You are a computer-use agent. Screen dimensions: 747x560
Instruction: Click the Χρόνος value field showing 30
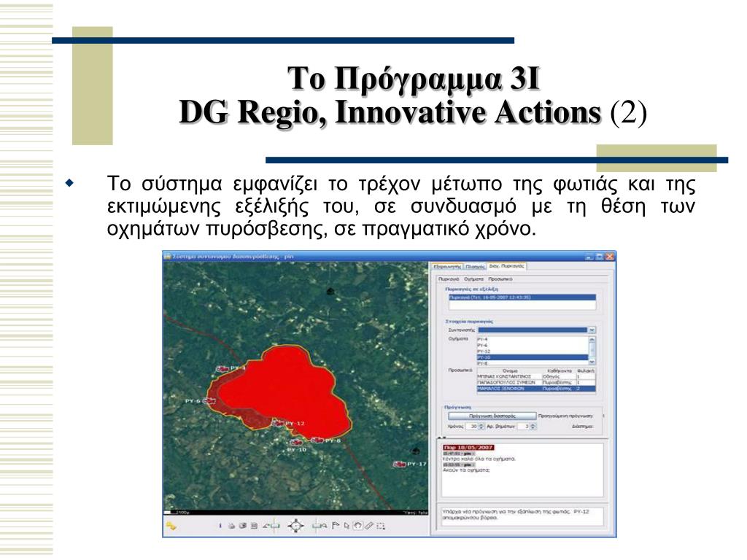point(472,426)
